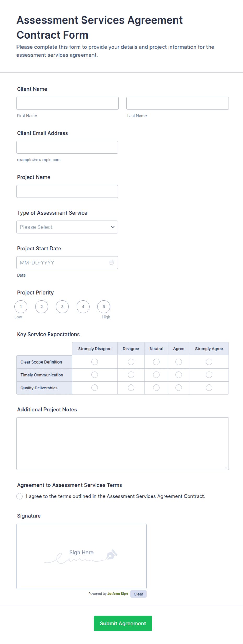Open the calendar picker icon
The height and width of the screenshot is (644, 243).
[x=112, y=263]
